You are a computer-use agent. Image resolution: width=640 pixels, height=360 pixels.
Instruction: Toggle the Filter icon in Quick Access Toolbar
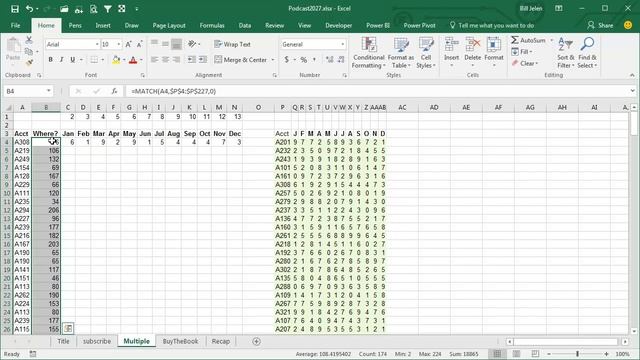(x=108, y=9)
